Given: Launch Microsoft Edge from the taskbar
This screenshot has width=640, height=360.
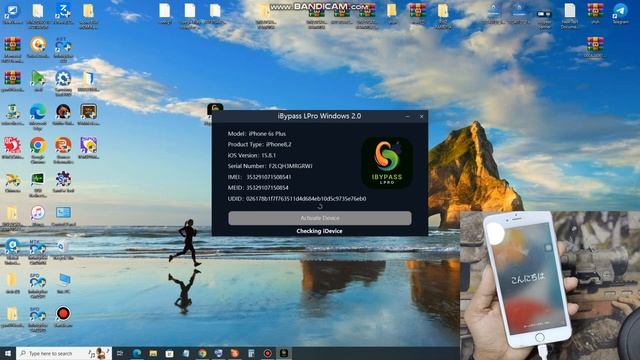Looking at the screenshot, I should coord(137,353).
